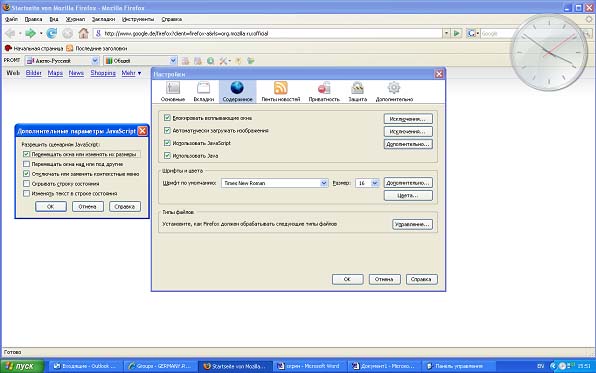This screenshot has width=596, height=373.
Task: Click the Firefox Back arrow button
Action: point(10,33)
